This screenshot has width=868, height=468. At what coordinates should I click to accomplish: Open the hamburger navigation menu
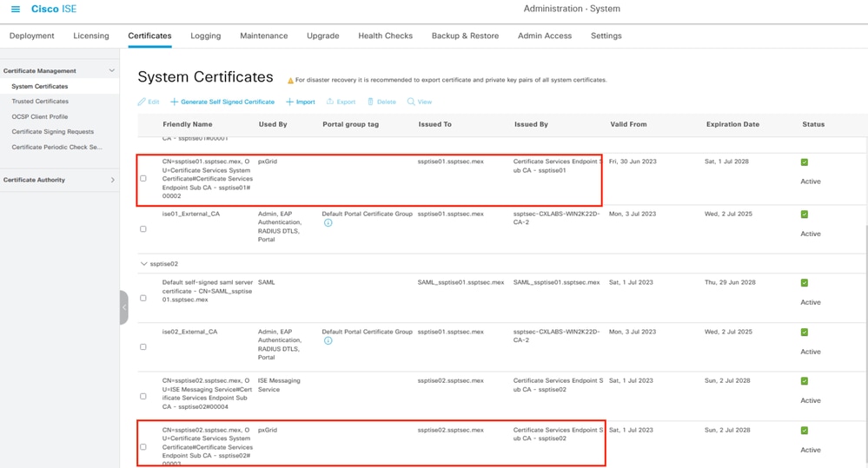click(x=16, y=9)
